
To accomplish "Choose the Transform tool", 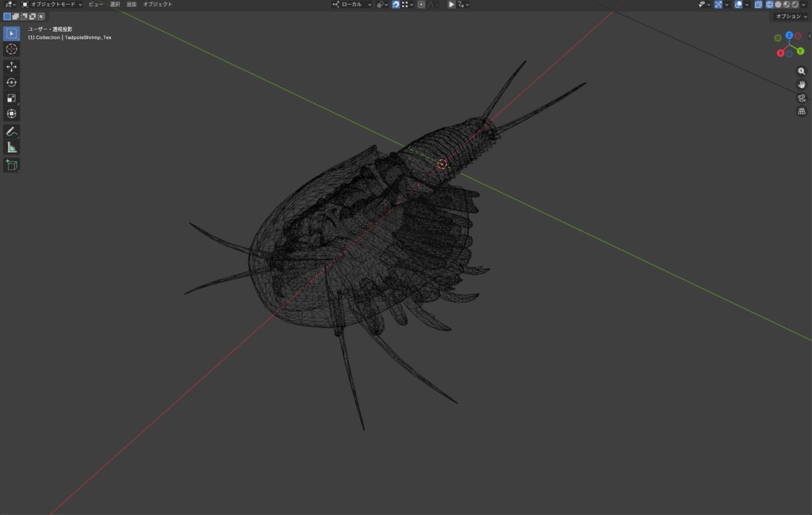I will (x=11, y=114).
